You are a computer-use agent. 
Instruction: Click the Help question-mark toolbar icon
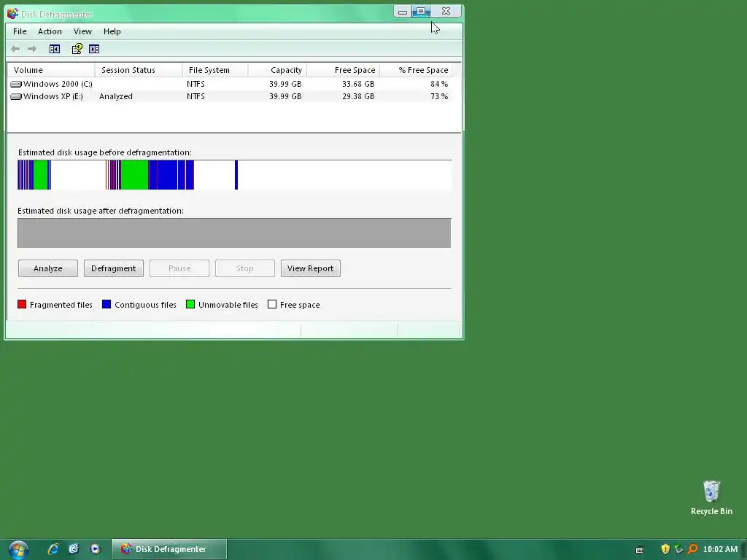click(77, 49)
